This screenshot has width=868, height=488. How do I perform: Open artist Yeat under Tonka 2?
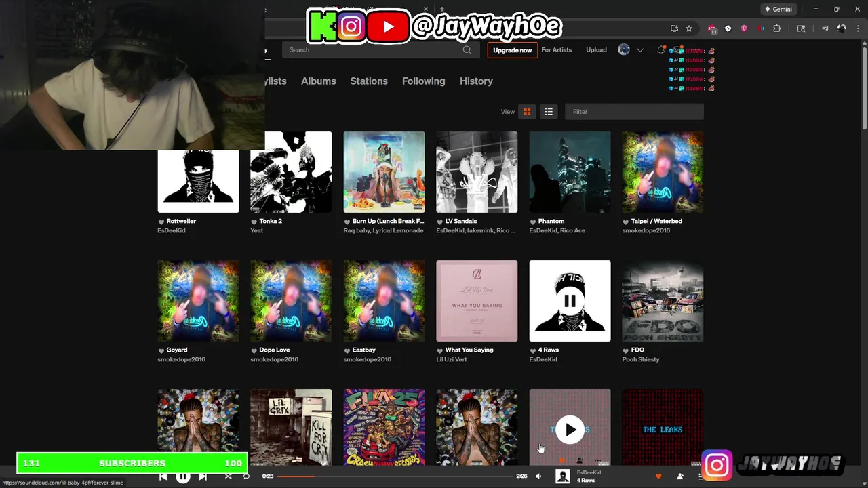pos(256,230)
